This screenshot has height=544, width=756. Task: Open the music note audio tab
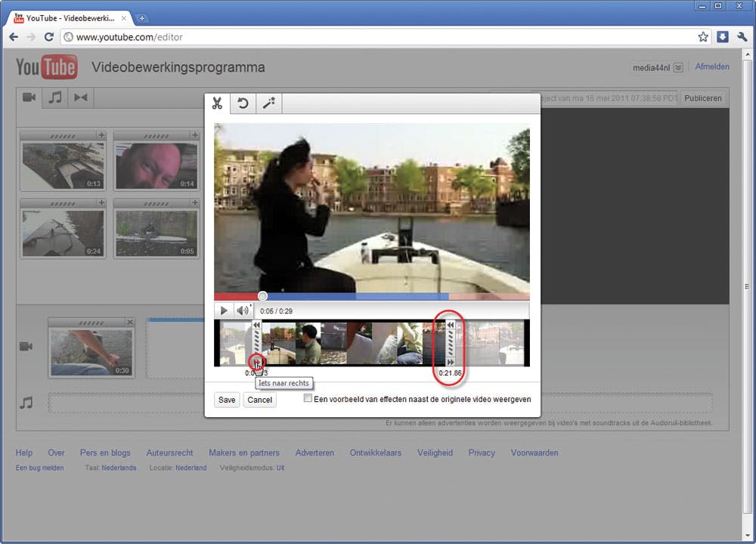click(55, 97)
